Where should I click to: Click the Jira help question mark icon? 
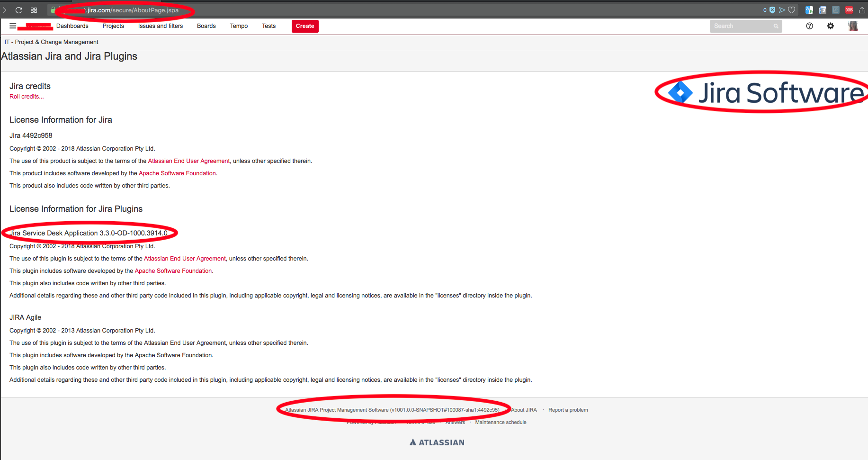[x=810, y=26]
